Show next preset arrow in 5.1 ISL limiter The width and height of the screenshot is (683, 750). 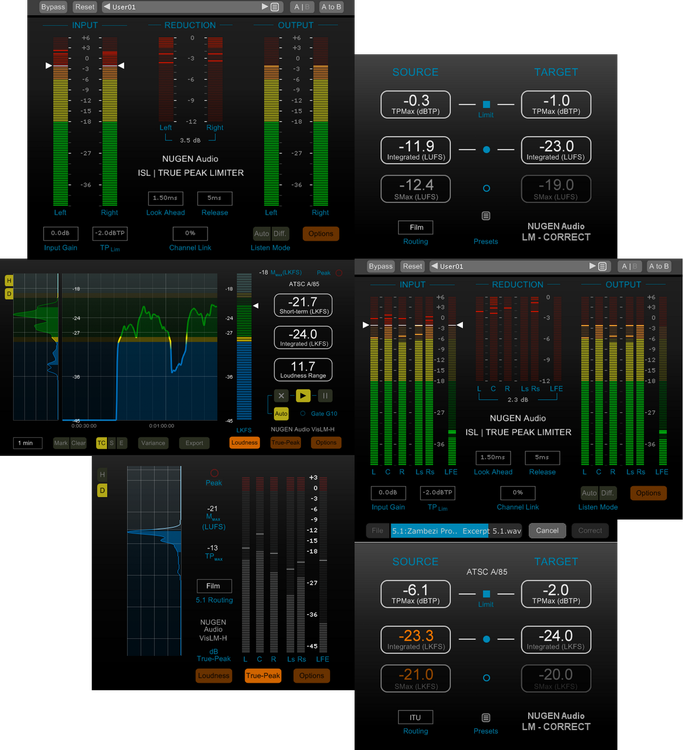[593, 266]
